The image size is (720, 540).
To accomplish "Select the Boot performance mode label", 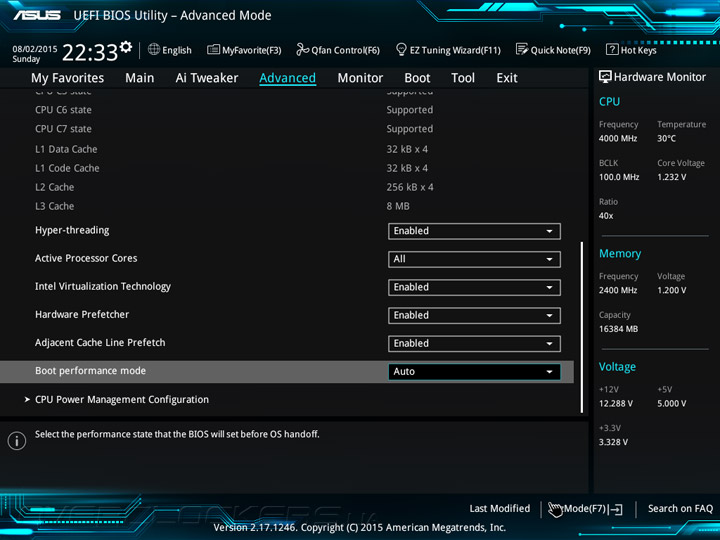I will pos(90,371).
